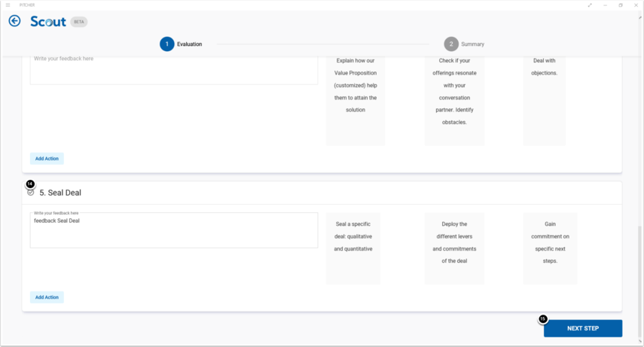
Task: Click Add Action in the upper section
Action: tap(47, 159)
